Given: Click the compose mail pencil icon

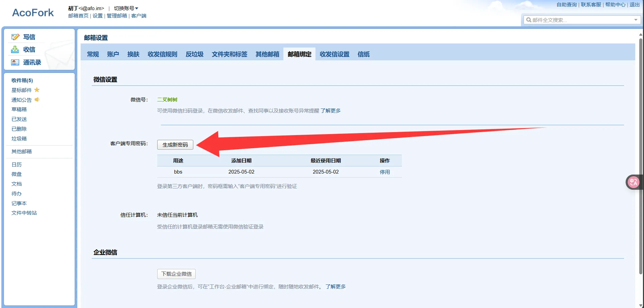Looking at the screenshot, I should pos(15,37).
